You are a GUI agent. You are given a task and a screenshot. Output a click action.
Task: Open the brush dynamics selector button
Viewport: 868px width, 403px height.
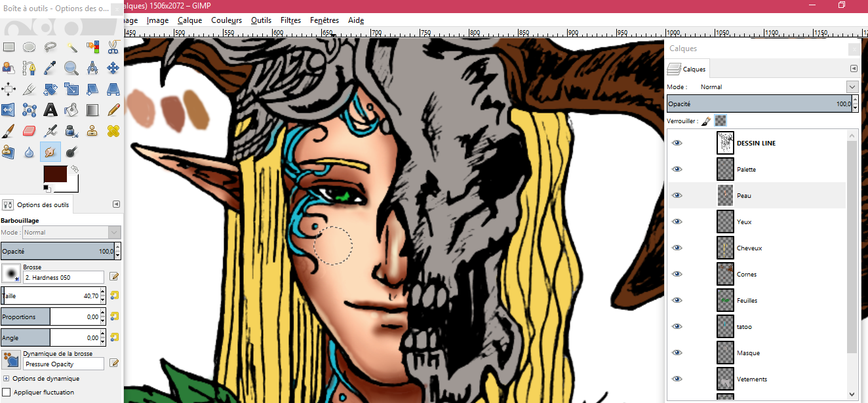11,360
